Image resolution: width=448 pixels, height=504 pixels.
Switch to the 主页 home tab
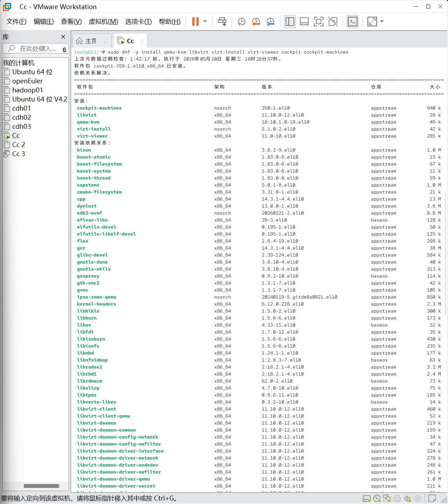[92, 41]
